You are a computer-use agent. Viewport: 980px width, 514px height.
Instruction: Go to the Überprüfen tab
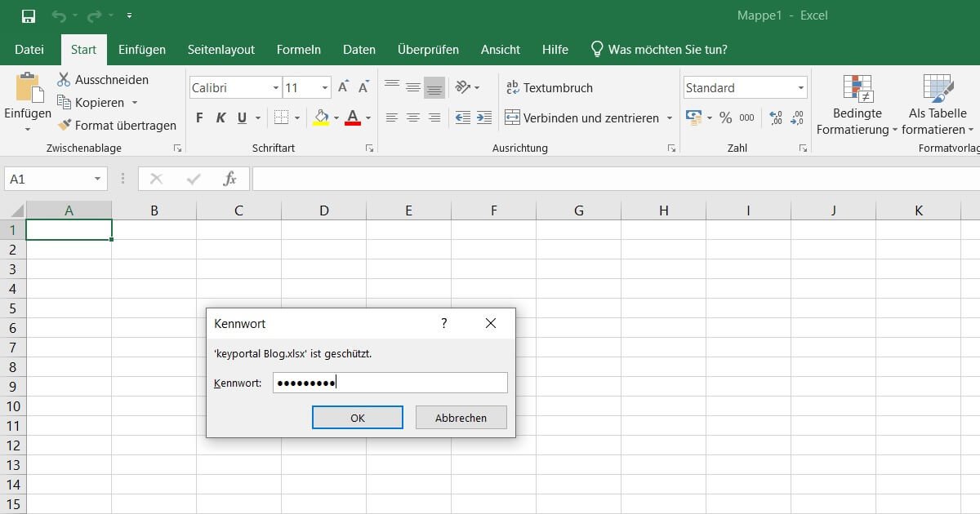coord(428,50)
